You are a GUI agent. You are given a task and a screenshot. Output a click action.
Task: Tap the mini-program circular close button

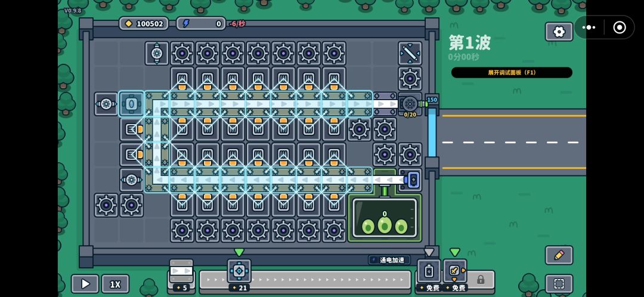tap(620, 27)
